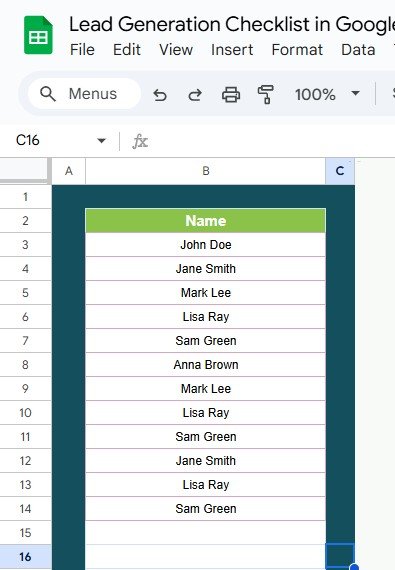
Task: Click the Menus search magnifier icon
Action: 48,94
